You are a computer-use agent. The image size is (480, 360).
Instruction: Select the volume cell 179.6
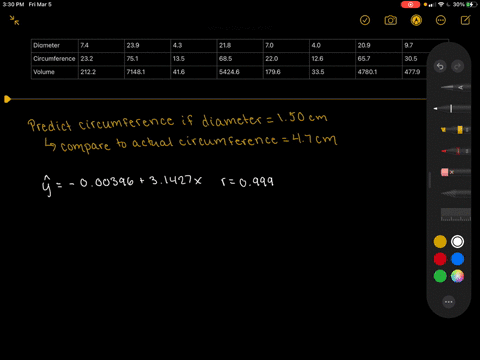[x=286, y=72]
